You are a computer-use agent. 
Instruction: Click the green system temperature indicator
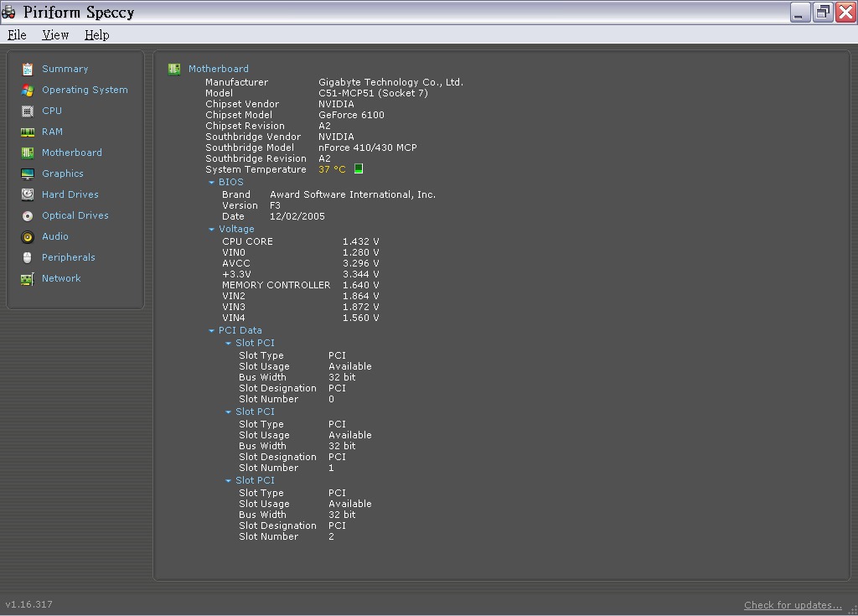tap(359, 169)
